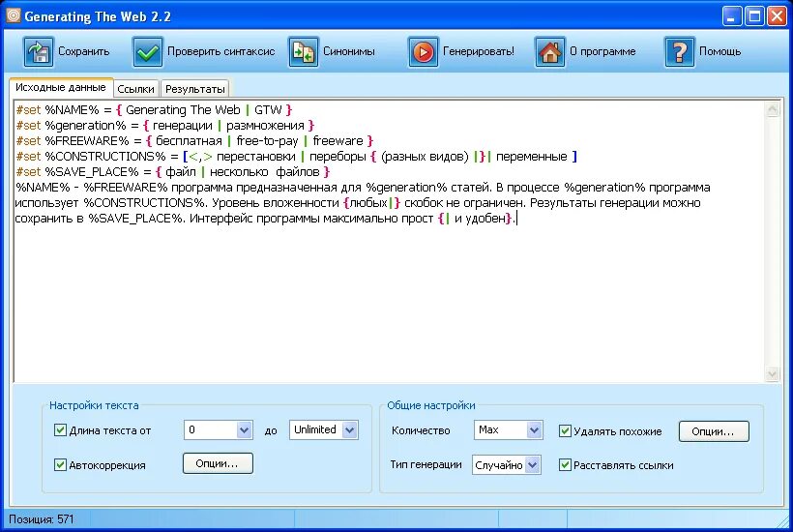Open the house icon for О программе
793x532 pixels.
[549, 51]
